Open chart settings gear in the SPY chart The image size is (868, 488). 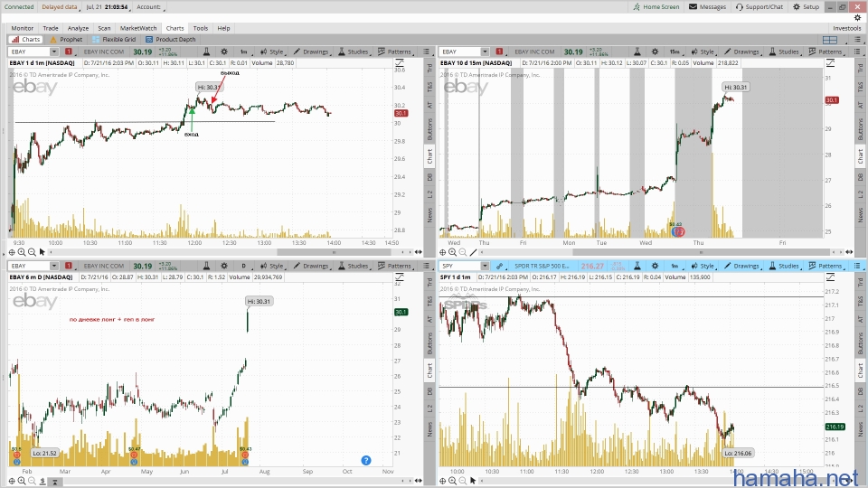tap(655, 266)
